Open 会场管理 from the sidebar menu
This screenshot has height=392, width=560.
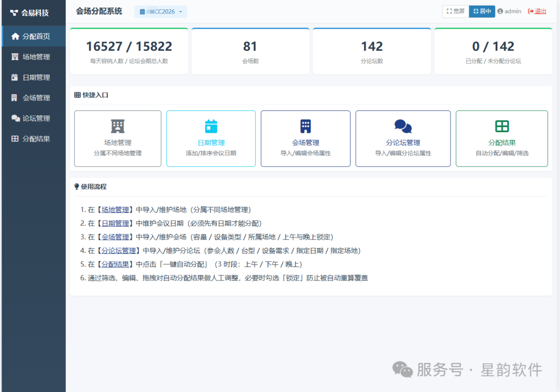point(34,97)
